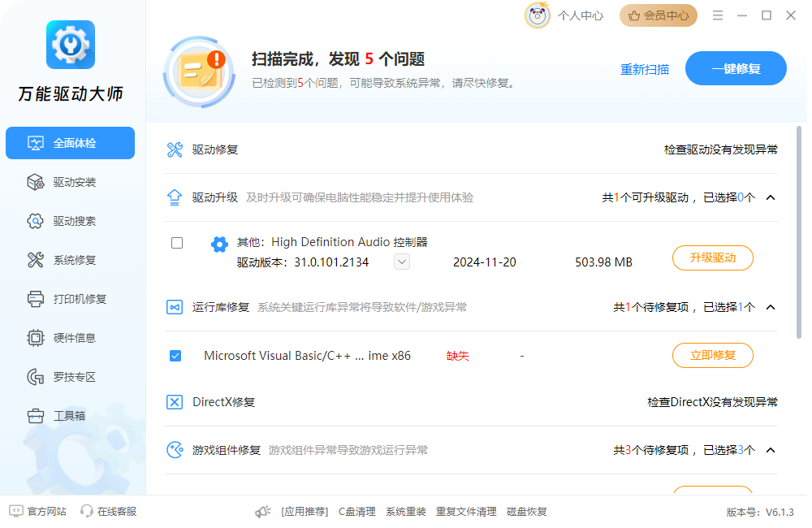The height and width of the screenshot is (528, 812).
Task: Click the 万能驱动大师 app logo
Action: (71, 45)
